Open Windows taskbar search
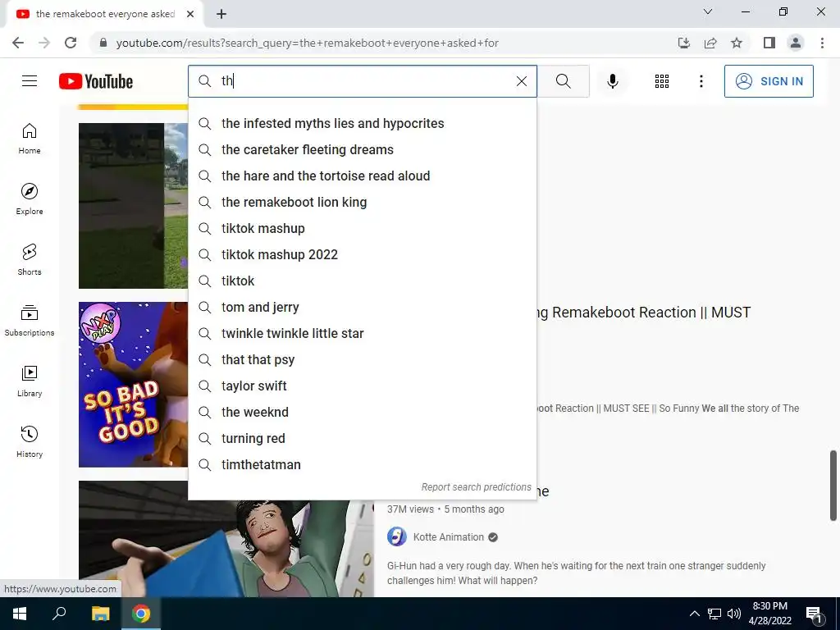Viewport: 840px width, 630px height. pos(59,614)
